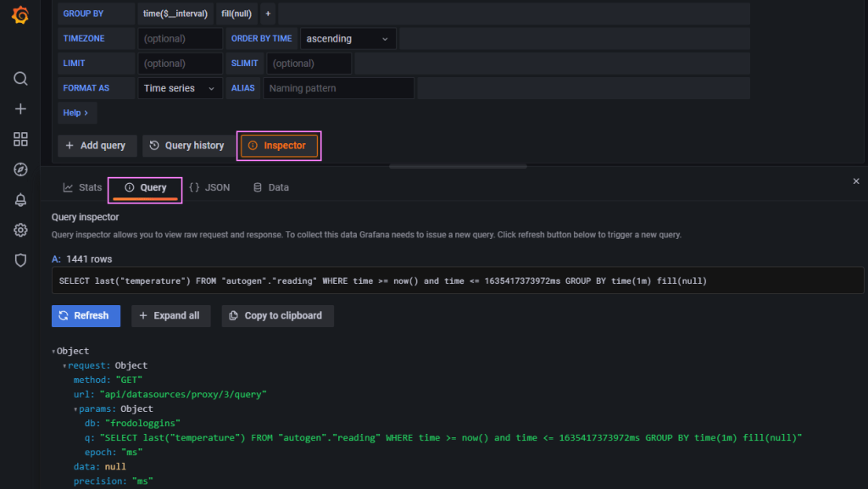Switch to the Data tab
Screen dimensions: 868x489
(270, 187)
